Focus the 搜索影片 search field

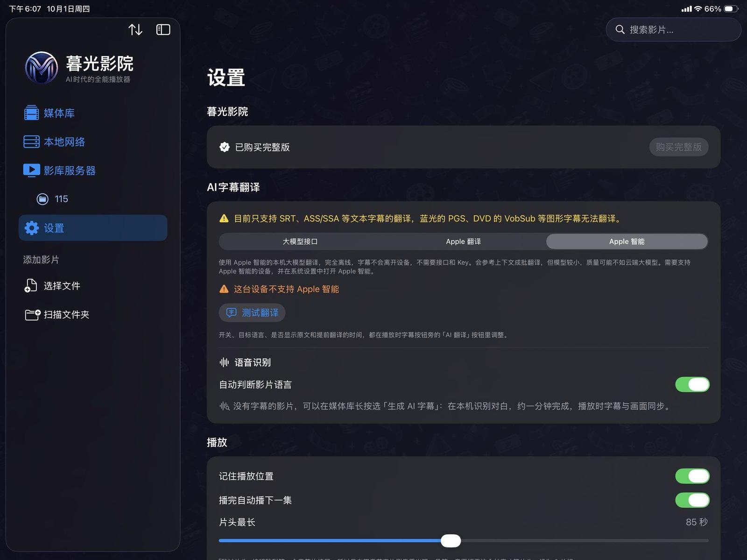[x=673, y=30]
